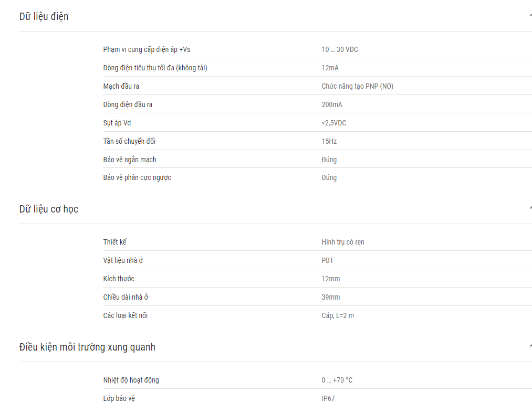Select the Dòng điện đầu ra label

[x=128, y=104]
